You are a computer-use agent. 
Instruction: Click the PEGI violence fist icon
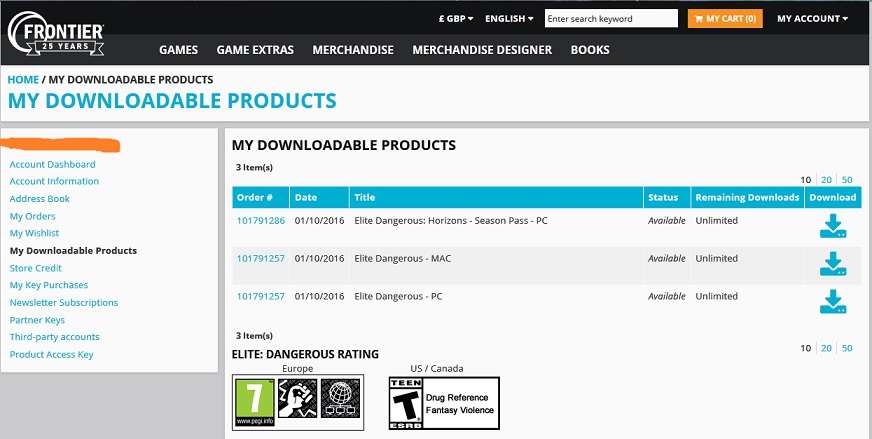click(x=297, y=398)
